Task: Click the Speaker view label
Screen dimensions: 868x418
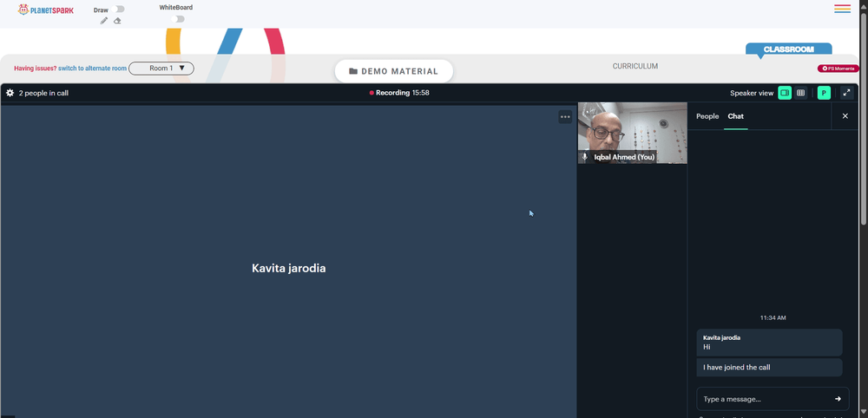Action: [752, 93]
